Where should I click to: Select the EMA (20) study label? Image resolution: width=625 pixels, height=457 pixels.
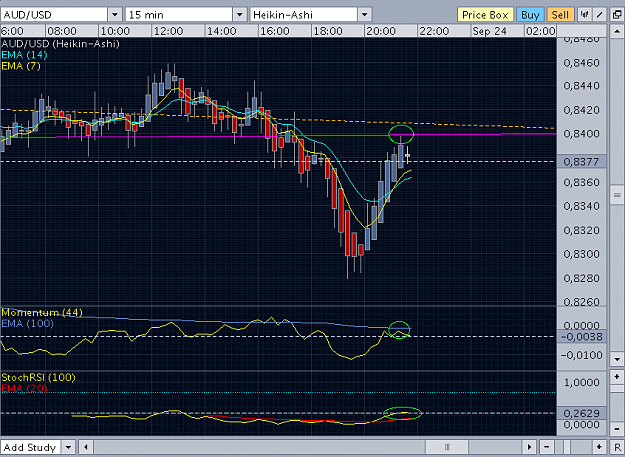click(24, 388)
